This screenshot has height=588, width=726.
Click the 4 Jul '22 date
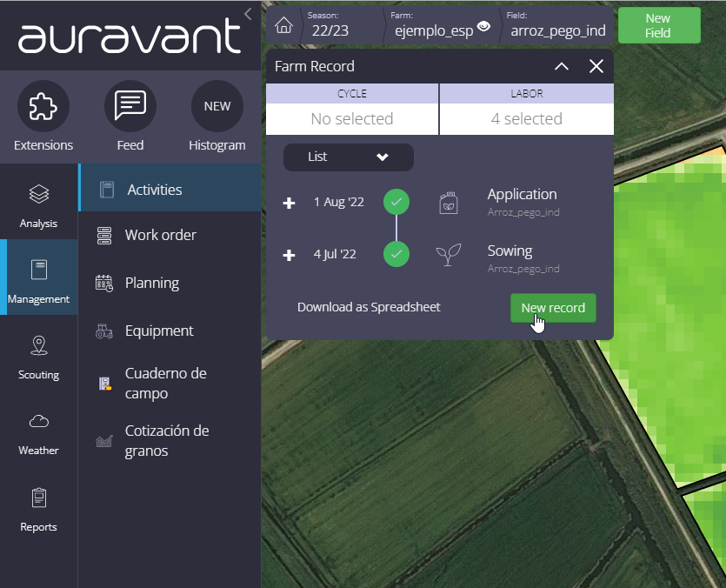click(335, 254)
